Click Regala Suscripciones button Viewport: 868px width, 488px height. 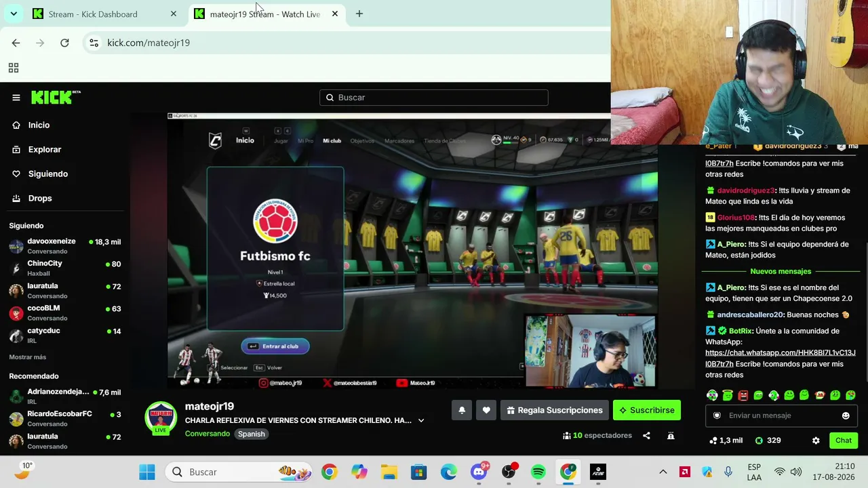point(555,410)
